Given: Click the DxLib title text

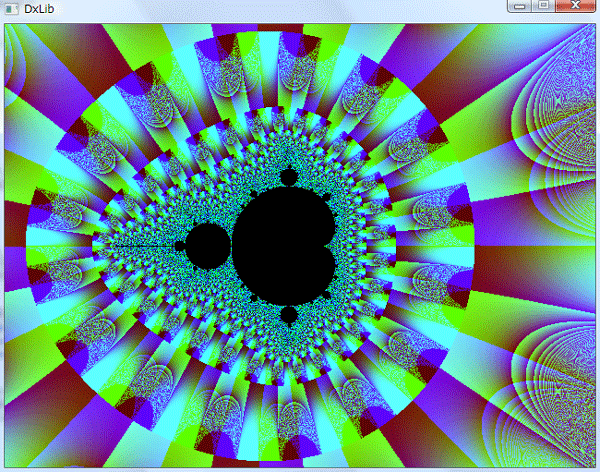Looking at the screenshot, I should (39, 9).
